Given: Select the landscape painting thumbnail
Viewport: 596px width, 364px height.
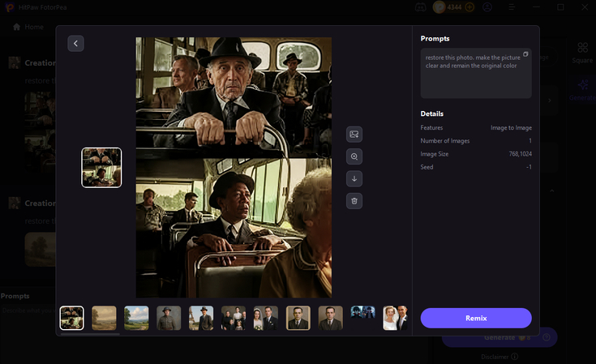Looking at the screenshot, I should pyautogui.click(x=104, y=318).
